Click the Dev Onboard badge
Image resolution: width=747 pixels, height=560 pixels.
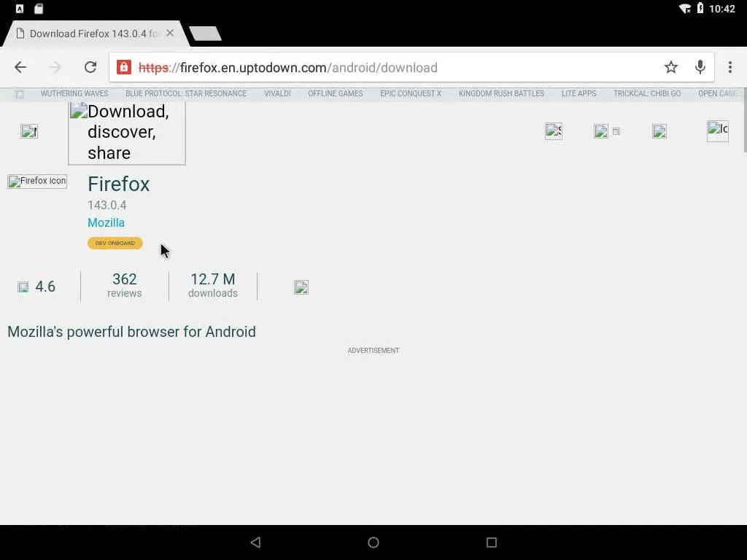[x=115, y=243]
